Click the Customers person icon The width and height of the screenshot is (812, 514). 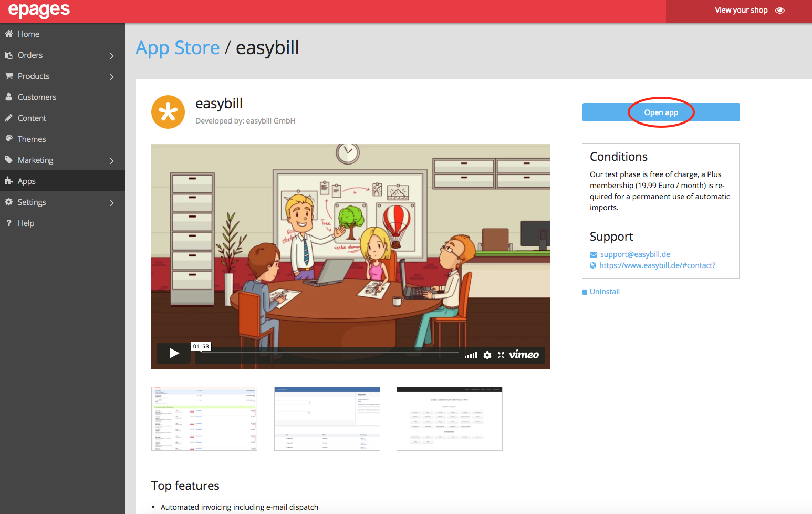[x=8, y=97]
